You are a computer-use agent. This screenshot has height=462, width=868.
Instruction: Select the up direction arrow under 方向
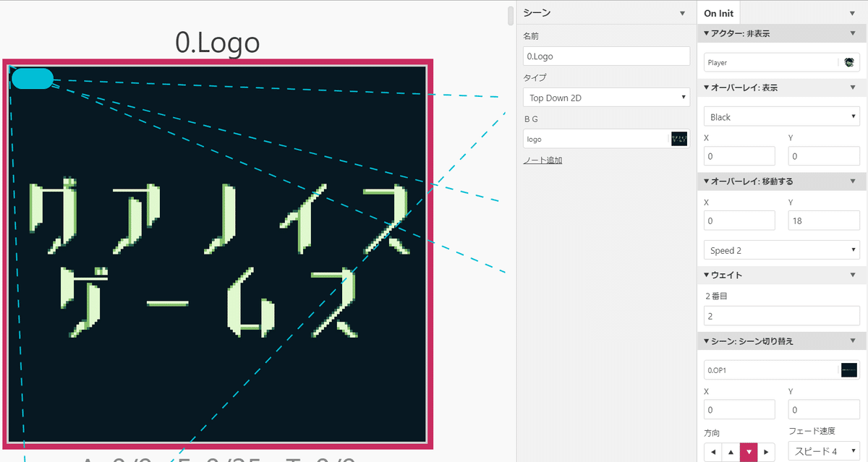[x=731, y=451]
